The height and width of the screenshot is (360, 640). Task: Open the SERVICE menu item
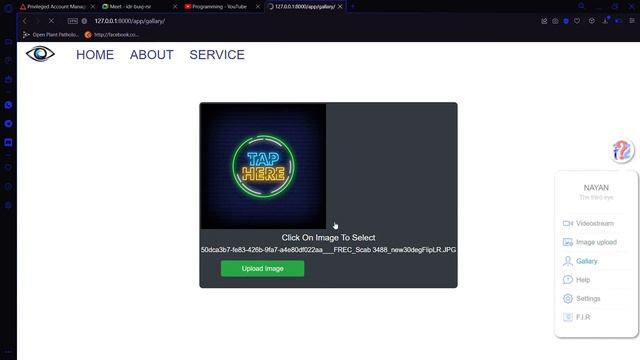pyautogui.click(x=217, y=55)
